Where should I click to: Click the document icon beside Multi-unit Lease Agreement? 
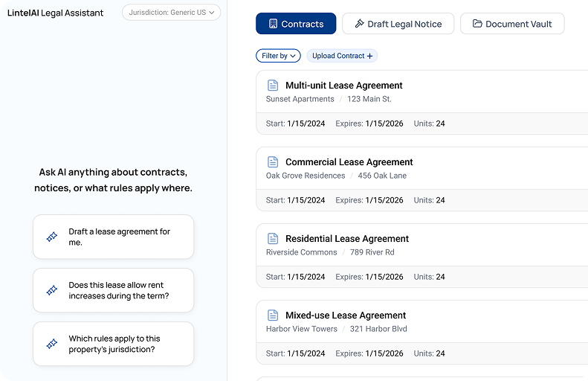273,86
